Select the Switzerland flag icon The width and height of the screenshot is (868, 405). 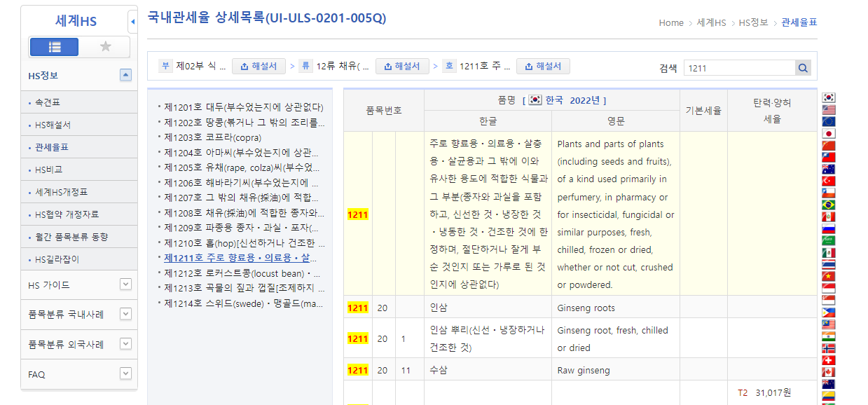[829, 360]
